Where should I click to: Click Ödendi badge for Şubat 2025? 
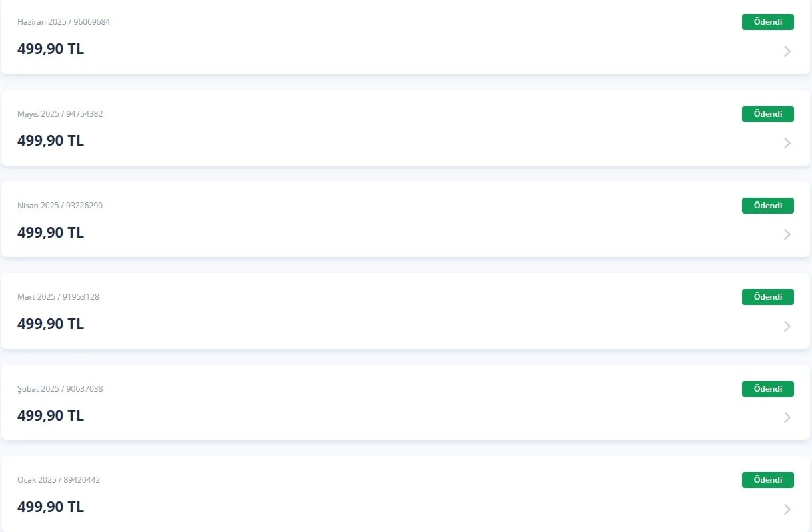(767, 389)
